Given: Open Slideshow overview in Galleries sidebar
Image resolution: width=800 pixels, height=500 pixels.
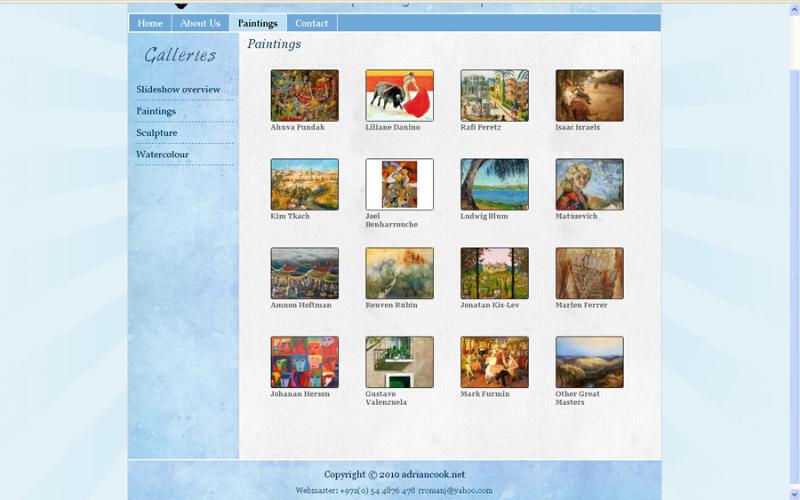Looking at the screenshot, I should pos(178,89).
